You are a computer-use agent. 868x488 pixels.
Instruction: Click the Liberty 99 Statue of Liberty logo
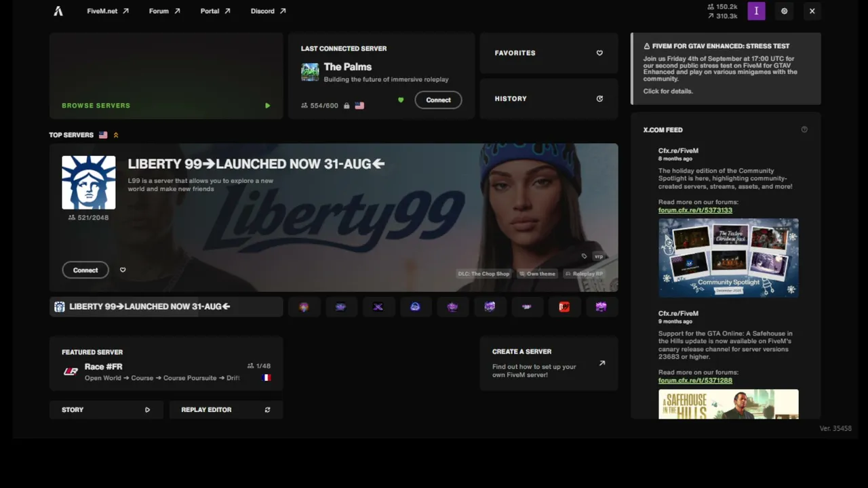coord(89,182)
